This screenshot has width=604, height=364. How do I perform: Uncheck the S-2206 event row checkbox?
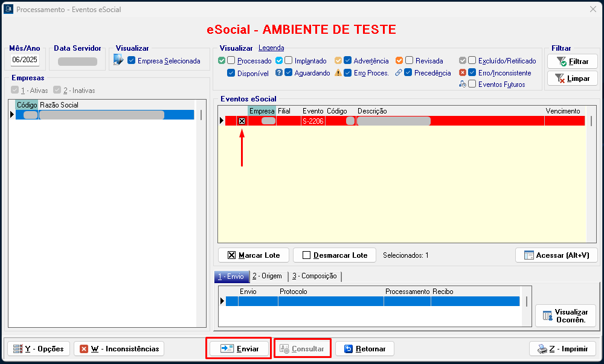click(x=242, y=121)
